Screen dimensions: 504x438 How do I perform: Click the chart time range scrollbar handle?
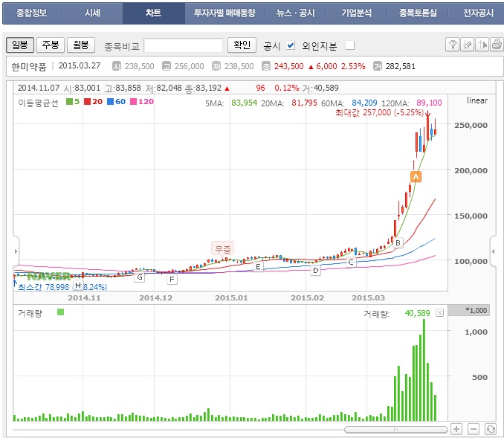(396, 429)
